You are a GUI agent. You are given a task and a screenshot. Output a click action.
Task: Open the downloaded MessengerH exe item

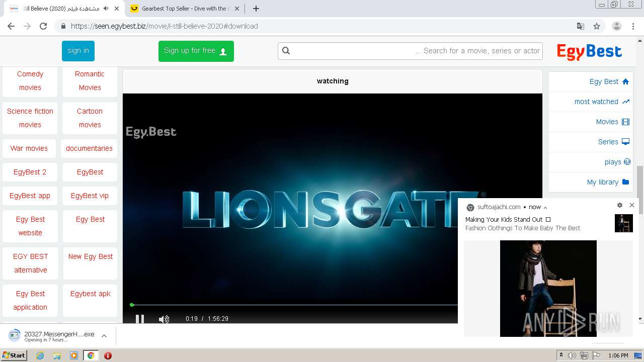[x=53, y=336]
